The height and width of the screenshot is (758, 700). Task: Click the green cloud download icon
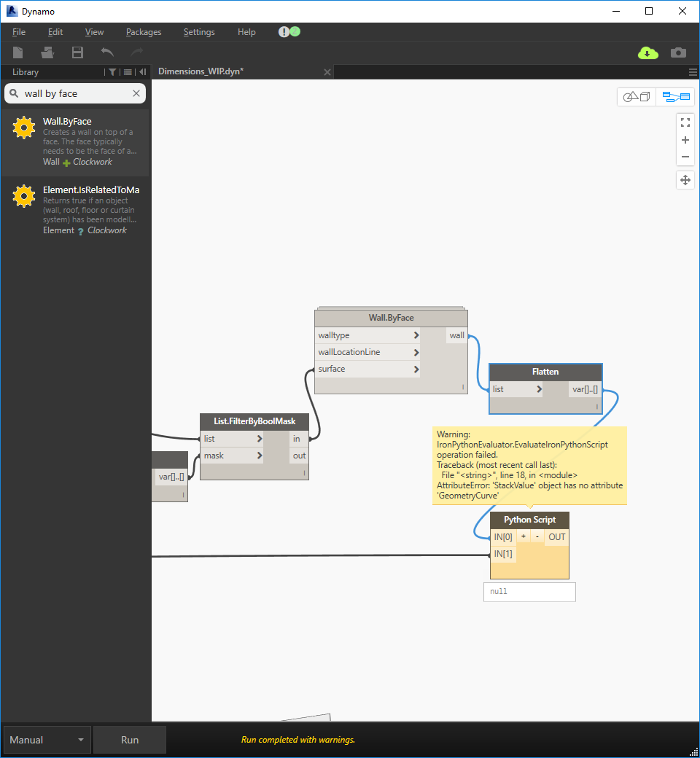pos(647,52)
